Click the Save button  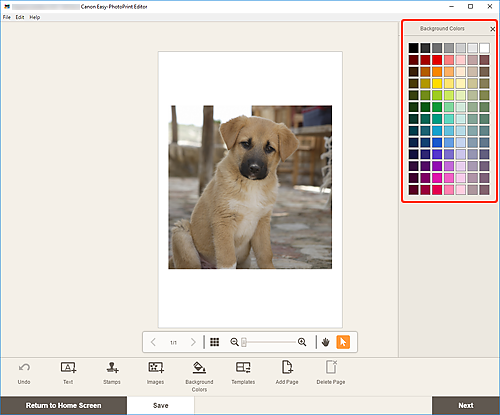tap(161, 405)
